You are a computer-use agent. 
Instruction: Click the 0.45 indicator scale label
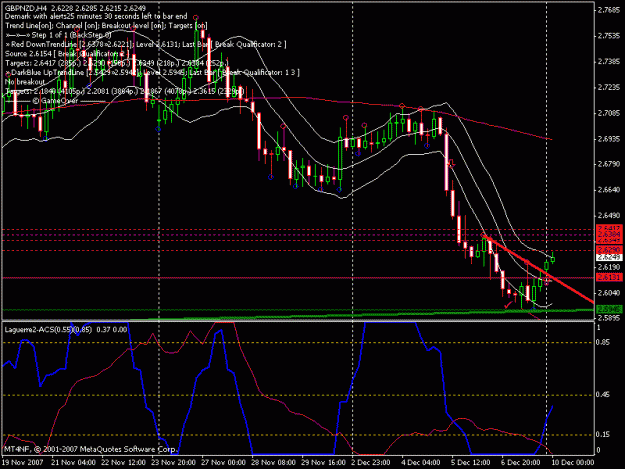click(x=603, y=394)
